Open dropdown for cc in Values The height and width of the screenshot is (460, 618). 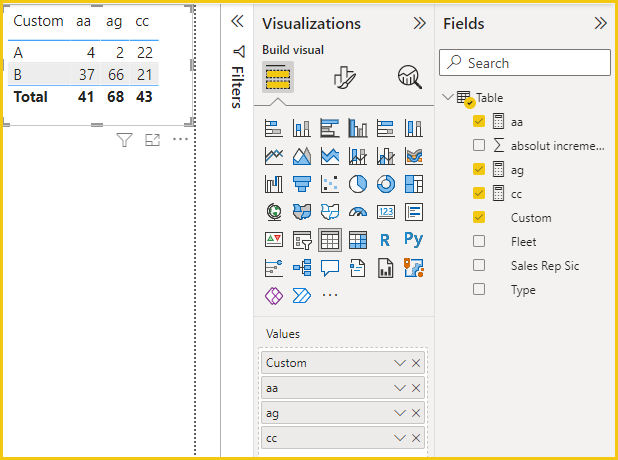[400, 438]
